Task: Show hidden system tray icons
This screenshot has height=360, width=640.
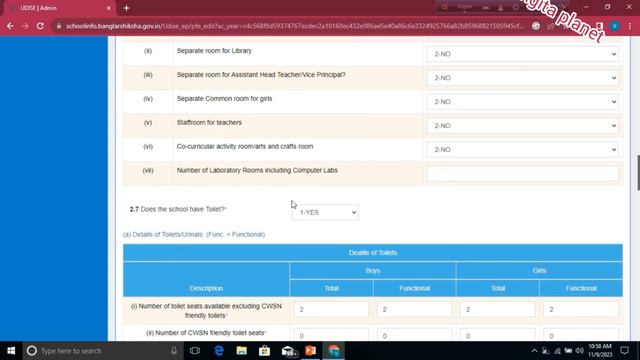Action: 534,351
